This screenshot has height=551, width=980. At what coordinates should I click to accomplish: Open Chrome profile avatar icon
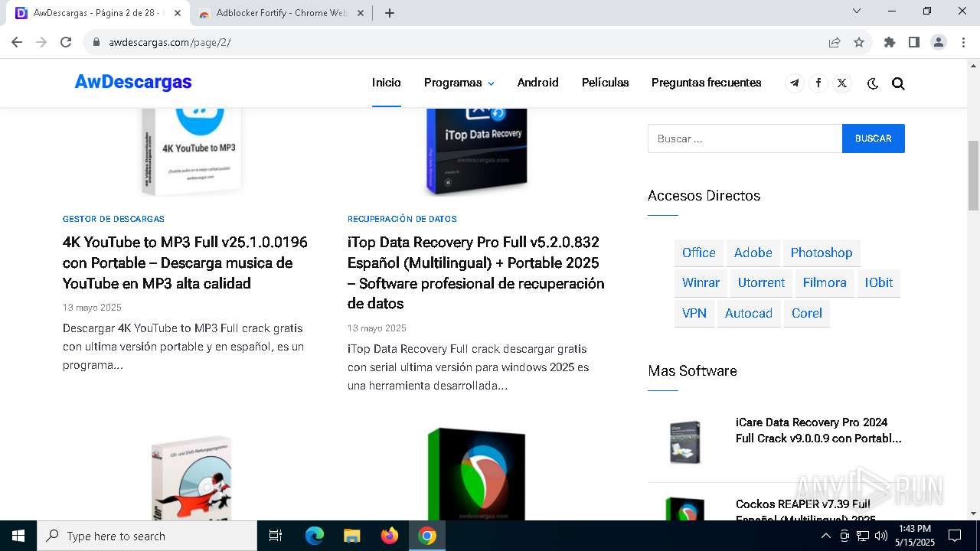(x=939, y=42)
